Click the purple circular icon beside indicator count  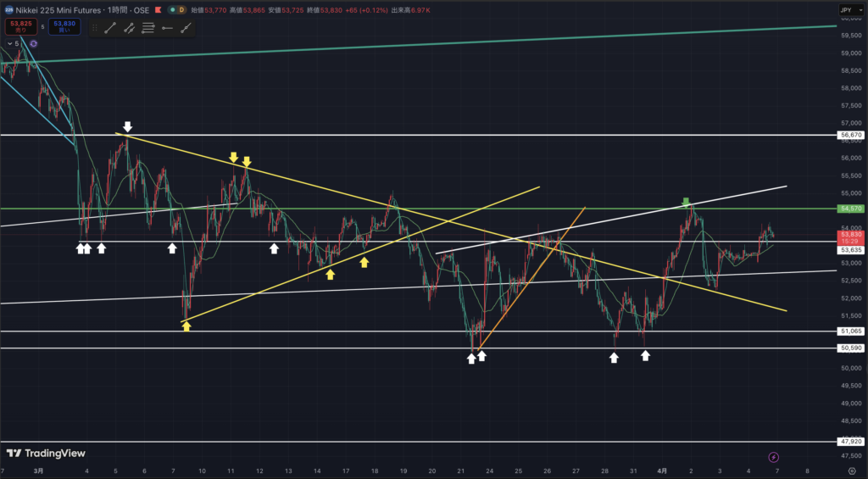click(x=33, y=43)
